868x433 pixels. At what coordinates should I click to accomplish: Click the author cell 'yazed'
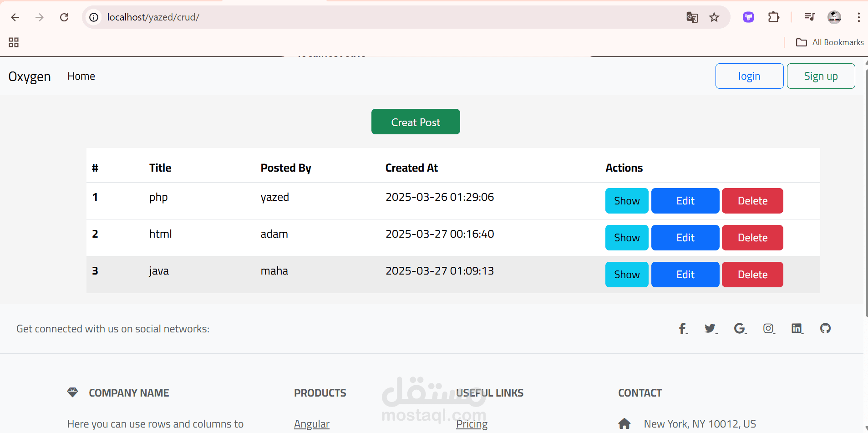click(275, 198)
